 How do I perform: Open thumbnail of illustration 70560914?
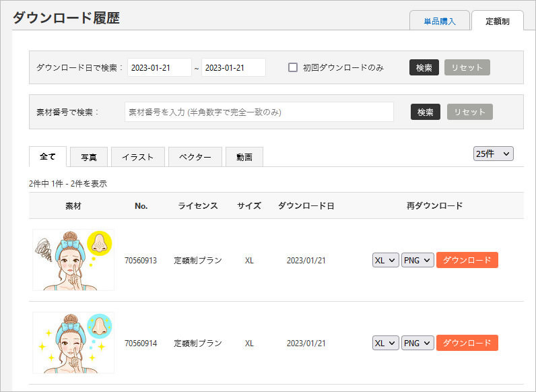(x=73, y=342)
